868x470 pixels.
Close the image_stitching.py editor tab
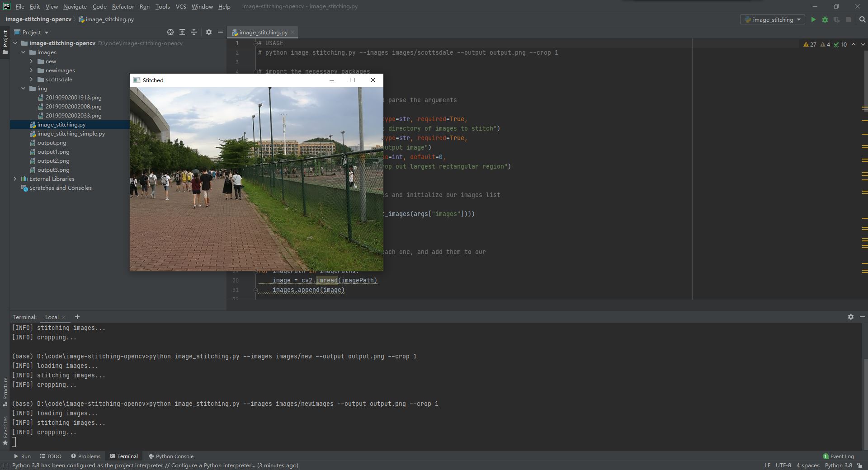pyautogui.click(x=293, y=32)
